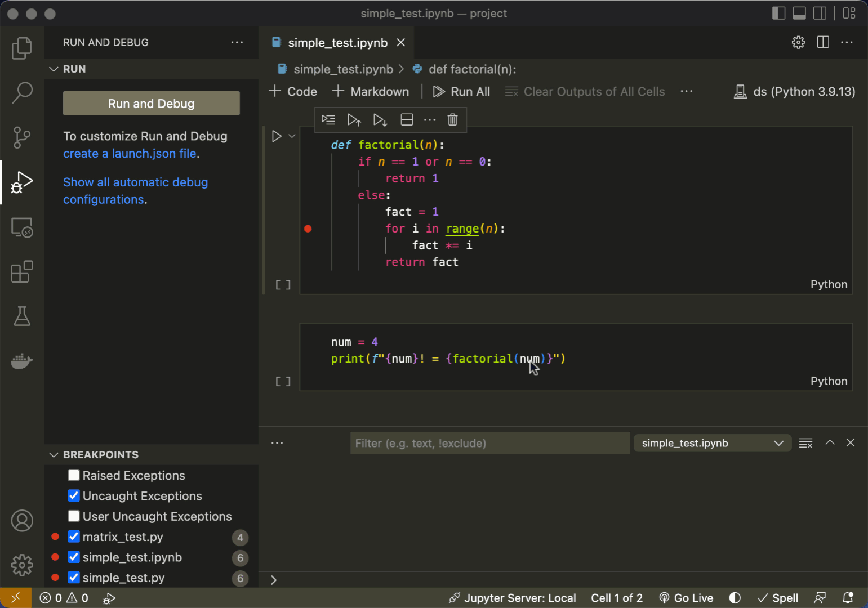Change first cell Python language mode
The image size is (868, 608).
[x=829, y=284]
